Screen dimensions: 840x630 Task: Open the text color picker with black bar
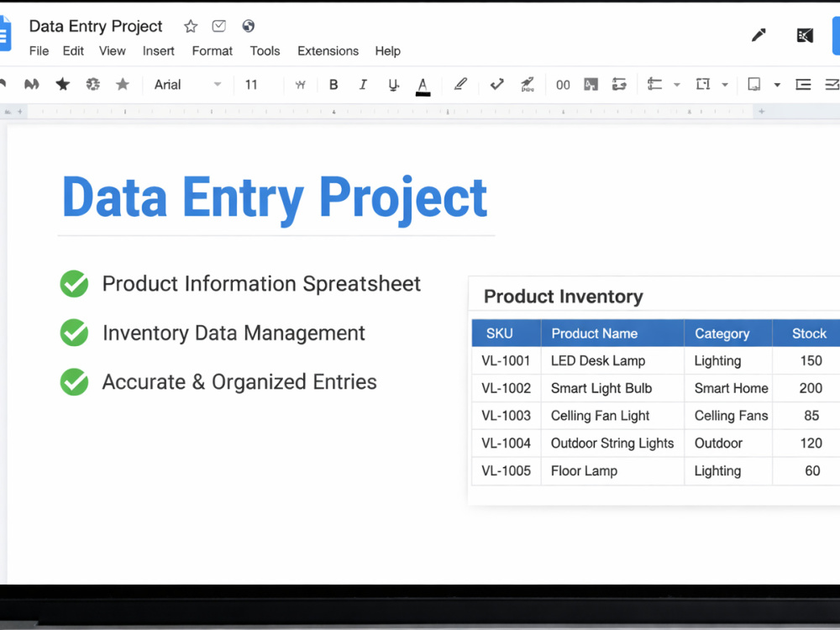(423, 87)
